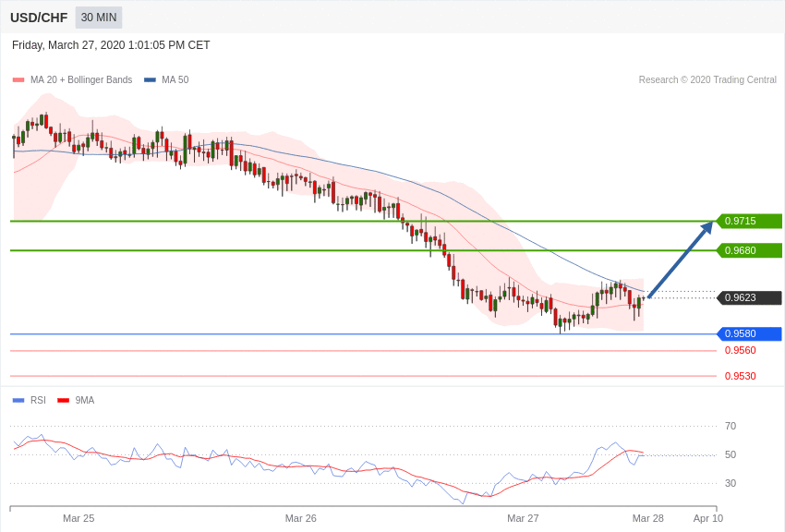This screenshot has height=532, width=785.
Task: Click the MA 20 + Bollinger Bands legend label
Action: pos(81,79)
